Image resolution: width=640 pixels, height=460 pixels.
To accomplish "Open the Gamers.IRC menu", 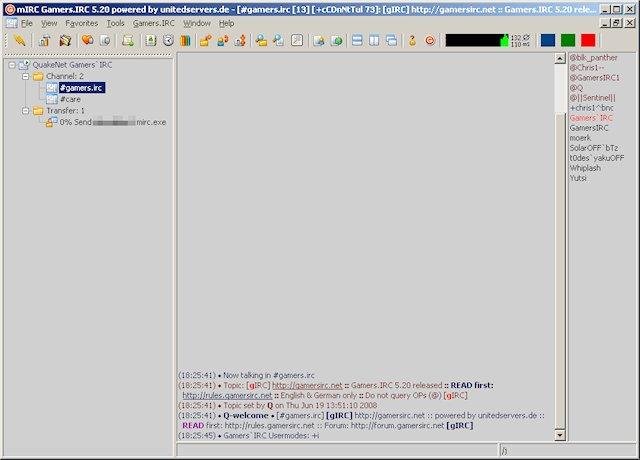I will 153,23.
